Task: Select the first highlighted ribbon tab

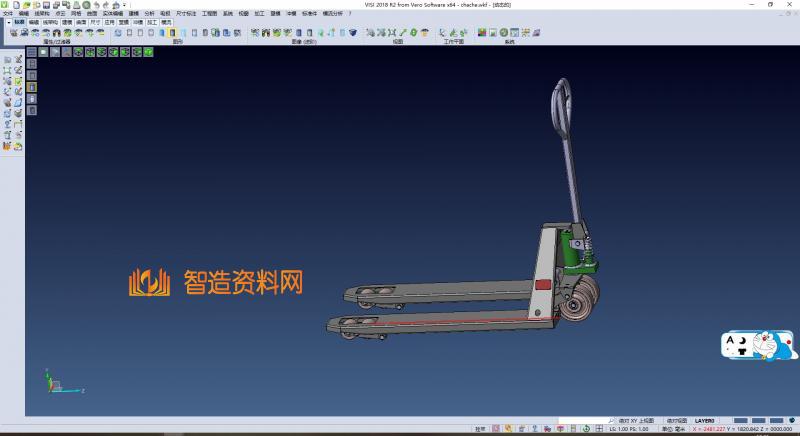Action: tap(19, 22)
